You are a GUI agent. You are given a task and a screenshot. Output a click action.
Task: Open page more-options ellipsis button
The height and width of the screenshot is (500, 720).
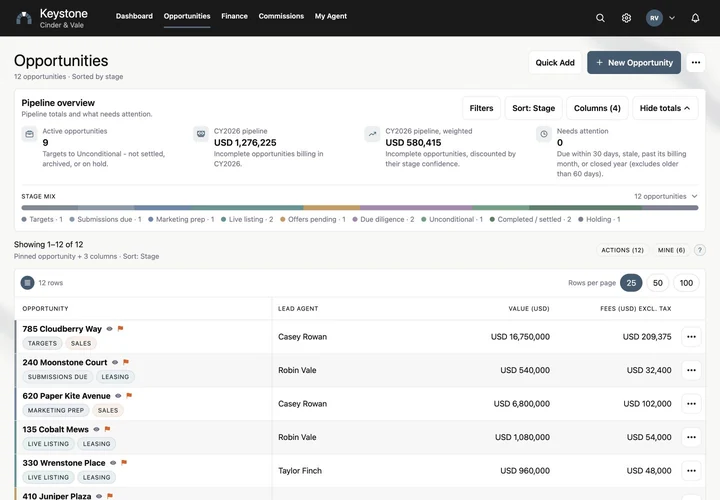tap(696, 62)
